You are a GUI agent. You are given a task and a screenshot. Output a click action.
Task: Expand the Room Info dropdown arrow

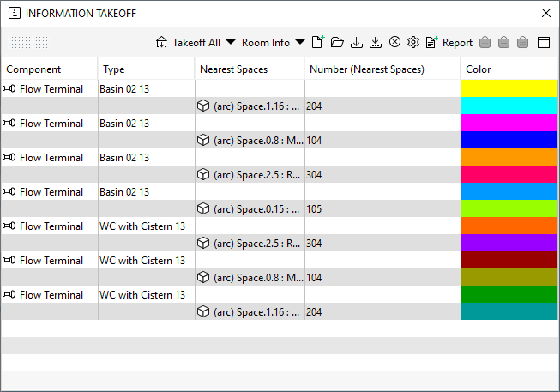click(x=300, y=42)
